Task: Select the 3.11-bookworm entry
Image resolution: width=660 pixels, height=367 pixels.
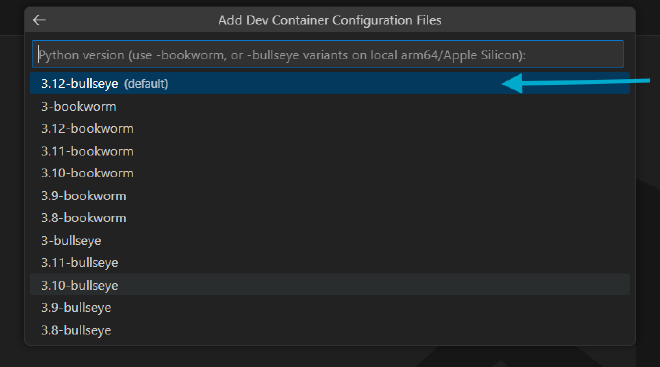Action: 330,151
